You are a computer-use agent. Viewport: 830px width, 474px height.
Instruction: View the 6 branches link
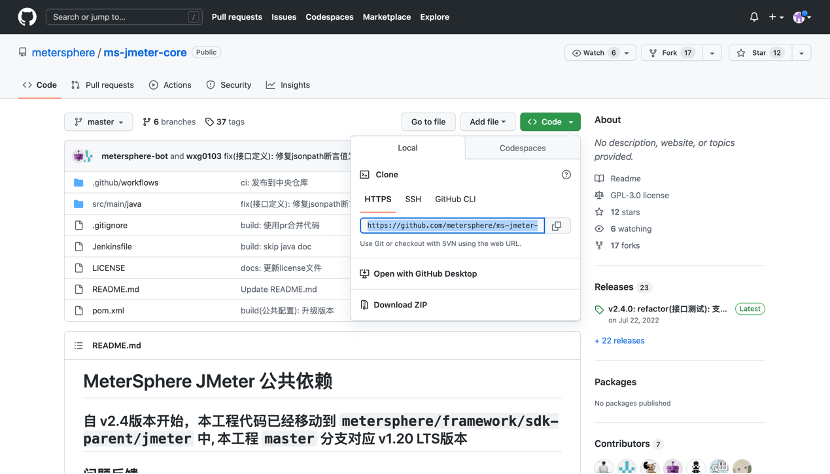[169, 122]
